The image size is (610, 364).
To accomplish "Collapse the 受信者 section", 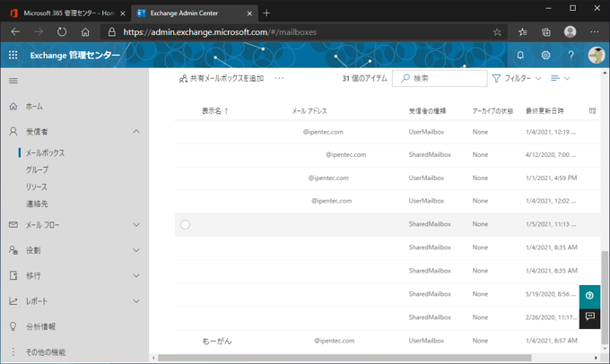I will point(136,132).
